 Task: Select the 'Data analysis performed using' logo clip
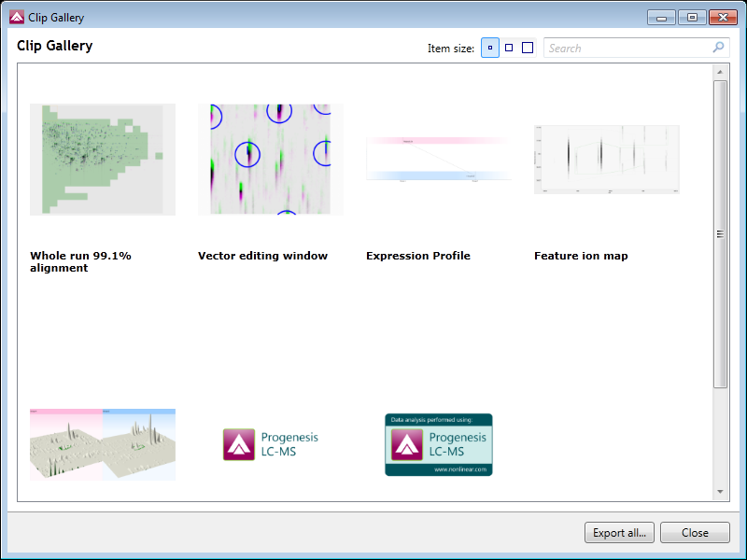coord(439,444)
